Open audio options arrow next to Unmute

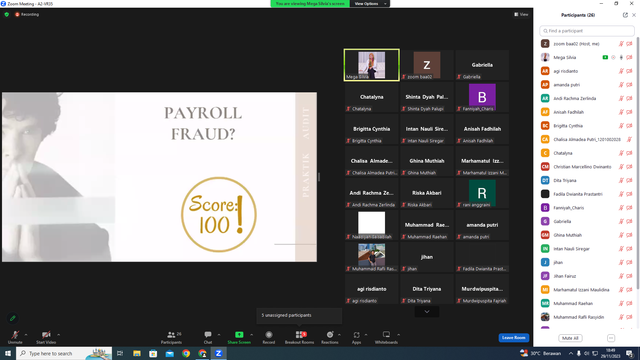click(x=26, y=335)
